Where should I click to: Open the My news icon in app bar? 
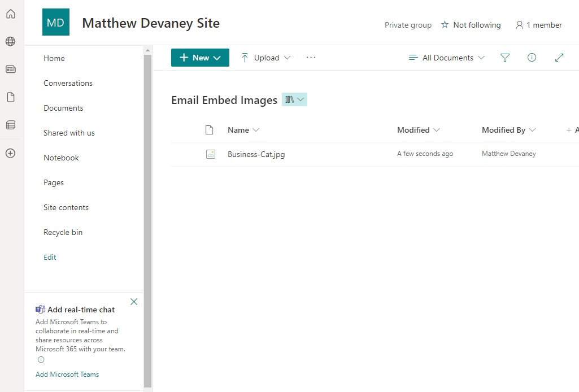[11, 69]
